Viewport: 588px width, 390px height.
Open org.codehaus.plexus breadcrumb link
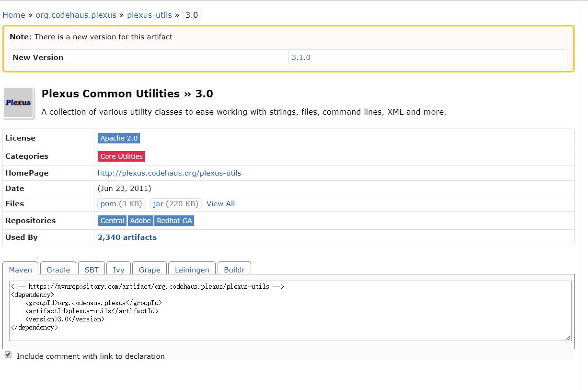76,15
